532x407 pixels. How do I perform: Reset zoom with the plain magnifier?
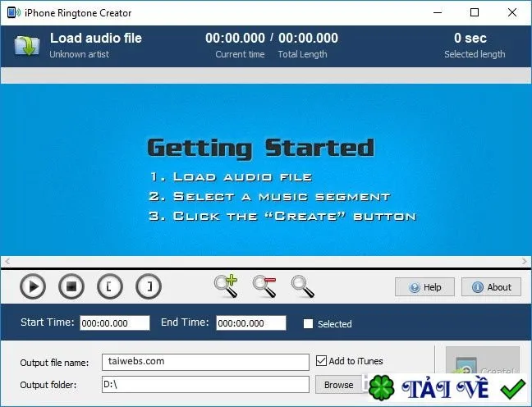point(303,287)
